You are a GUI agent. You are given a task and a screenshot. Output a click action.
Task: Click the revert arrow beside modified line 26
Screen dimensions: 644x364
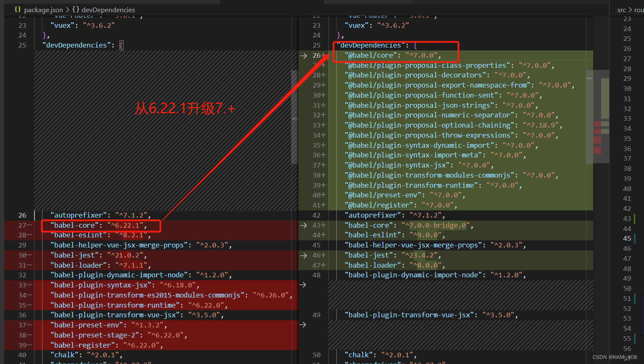[304, 55]
